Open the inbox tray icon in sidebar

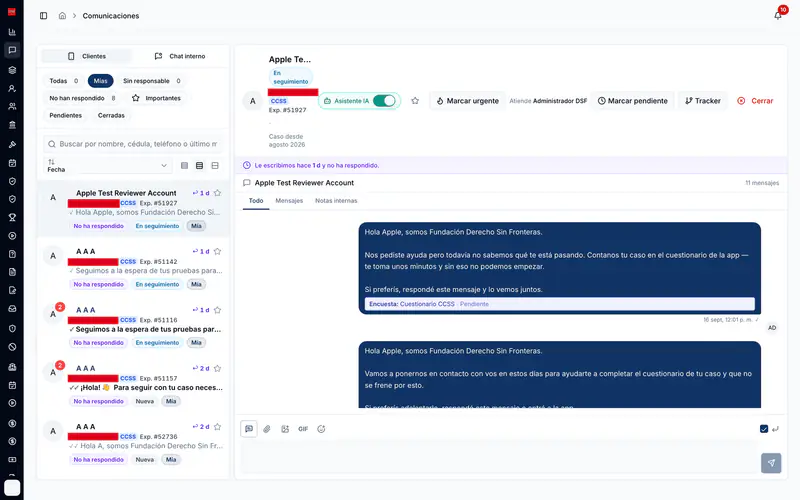tap(12, 309)
